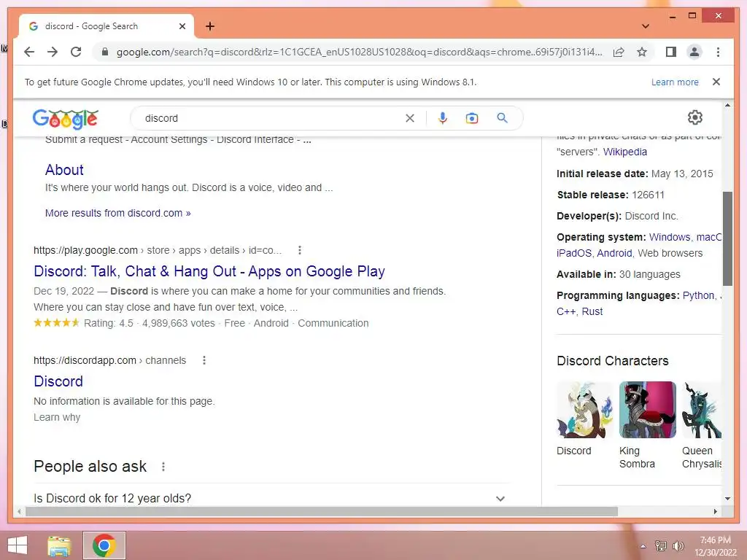Open the Android operating system link
Image resolution: width=747 pixels, height=560 pixels.
pyautogui.click(x=614, y=253)
